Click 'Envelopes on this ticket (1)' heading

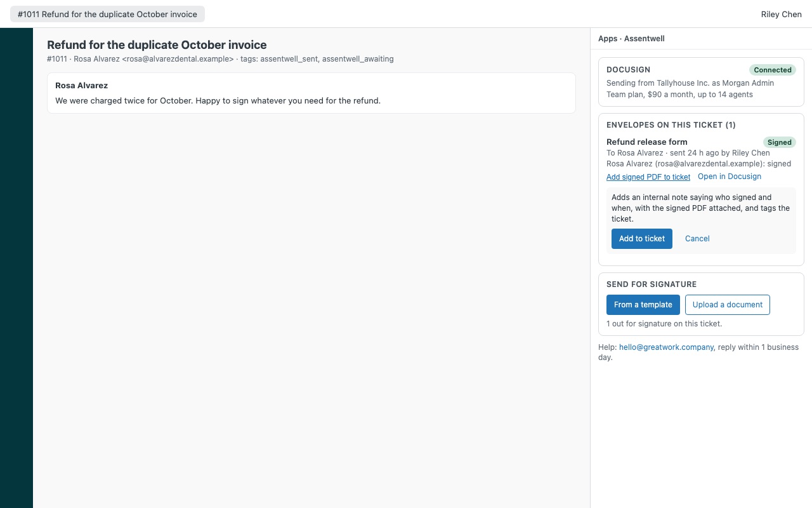(x=671, y=125)
